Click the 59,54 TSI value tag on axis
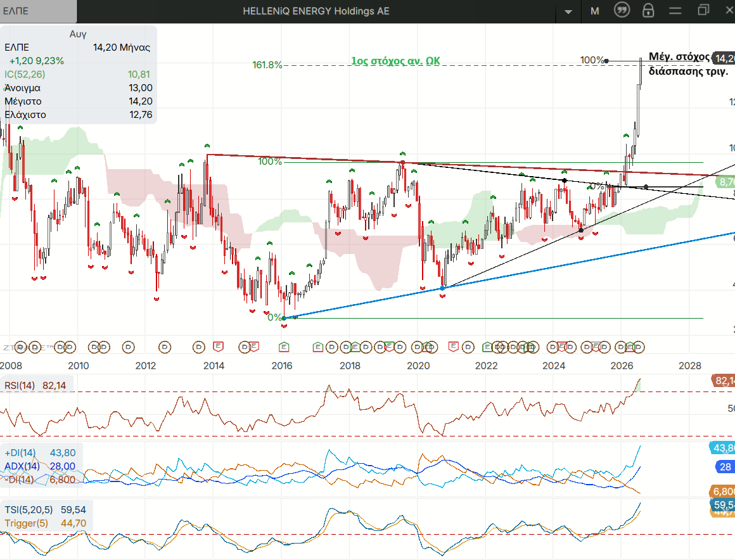This screenshot has height=560, width=735. (722, 505)
